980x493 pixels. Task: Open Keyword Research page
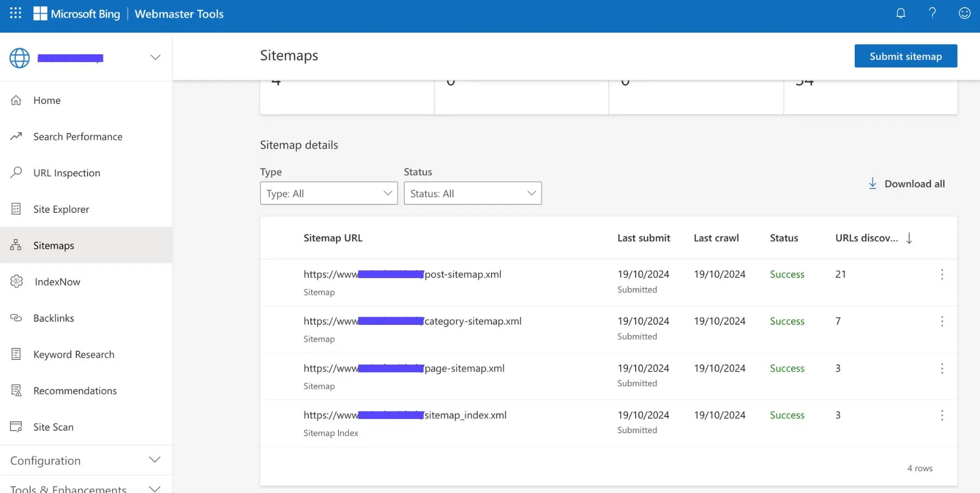coord(86,354)
